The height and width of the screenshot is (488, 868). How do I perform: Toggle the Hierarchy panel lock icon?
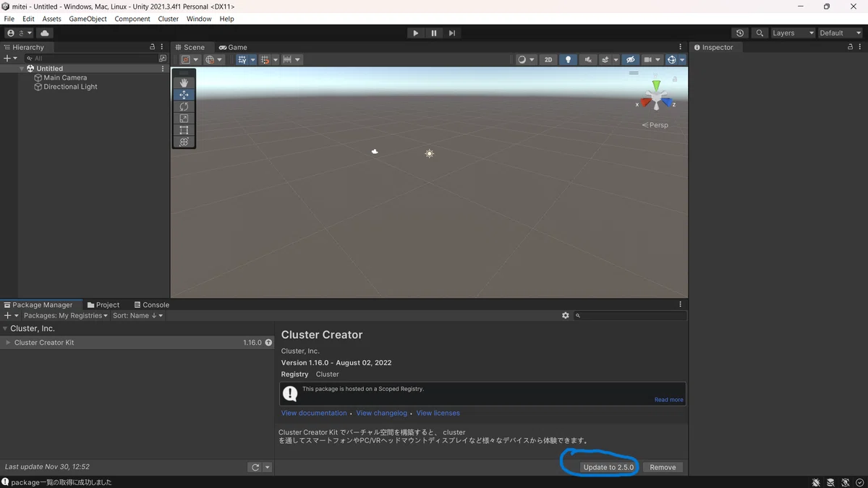[152, 47]
